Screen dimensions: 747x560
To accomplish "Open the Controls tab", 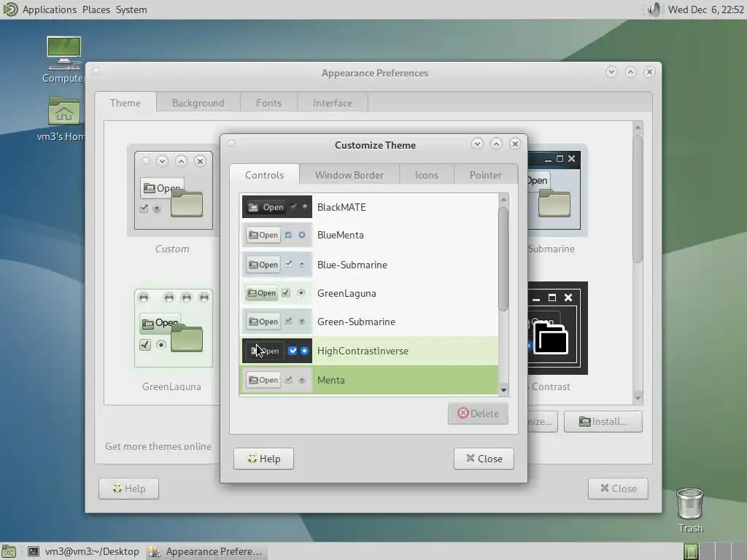I will pyautogui.click(x=264, y=175).
